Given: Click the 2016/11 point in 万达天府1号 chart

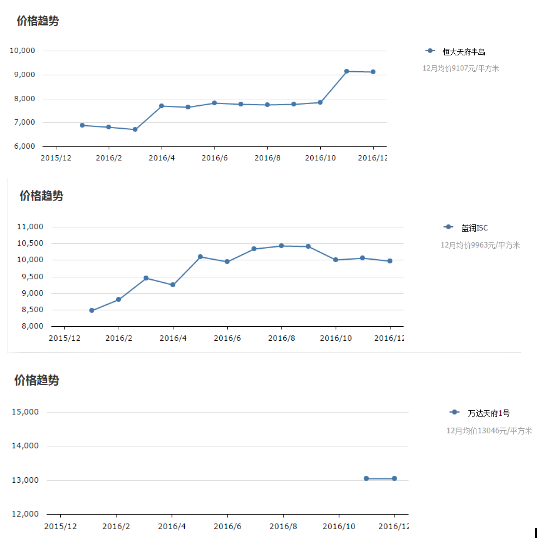Looking at the screenshot, I should point(366,478).
